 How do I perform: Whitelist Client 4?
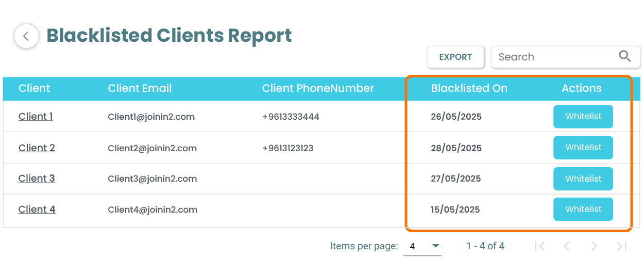pyautogui.click(x=583, y=209)
